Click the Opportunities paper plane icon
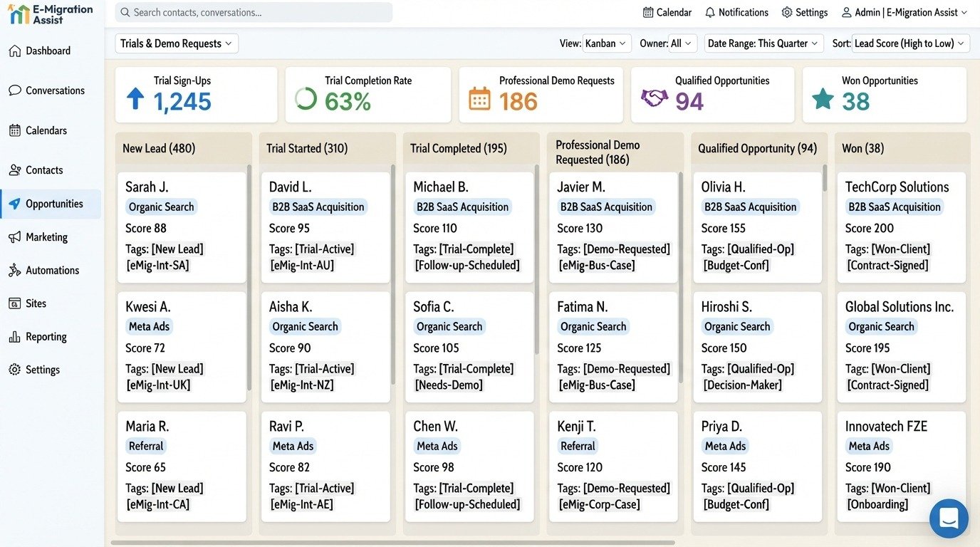 [x=14, y=204]
